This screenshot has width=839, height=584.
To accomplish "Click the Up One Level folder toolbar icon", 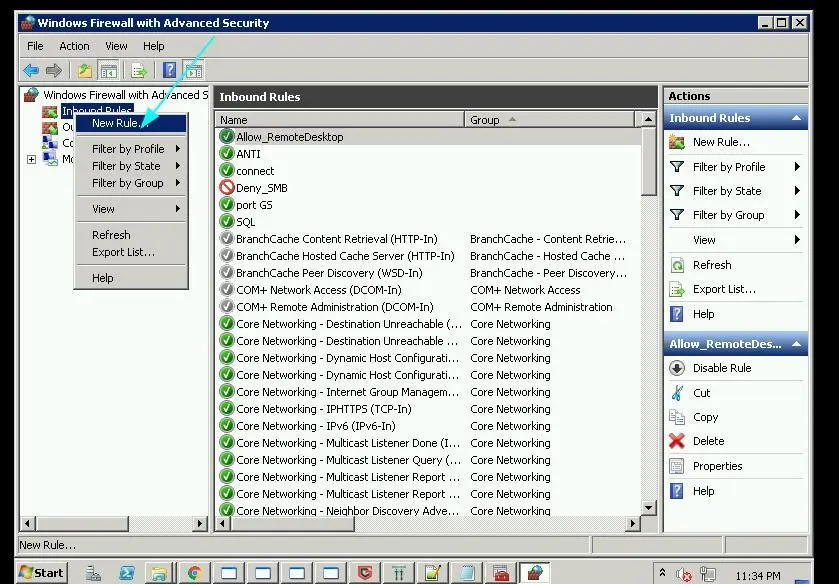I will 85,70.
